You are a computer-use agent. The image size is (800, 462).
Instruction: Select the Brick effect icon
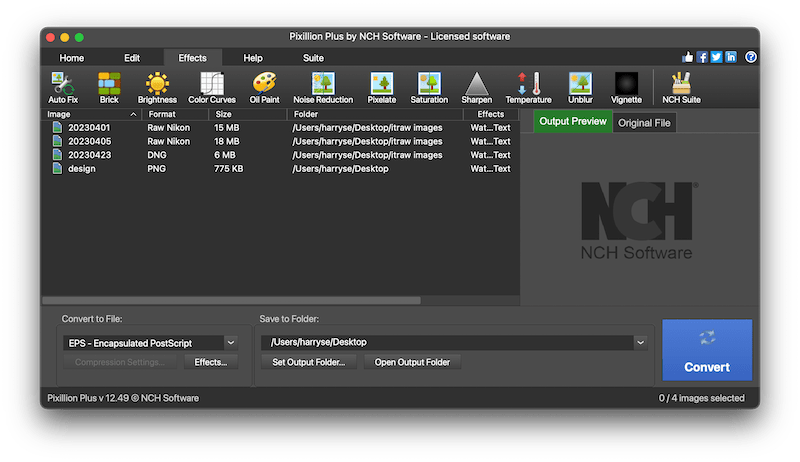coord(109,88)
